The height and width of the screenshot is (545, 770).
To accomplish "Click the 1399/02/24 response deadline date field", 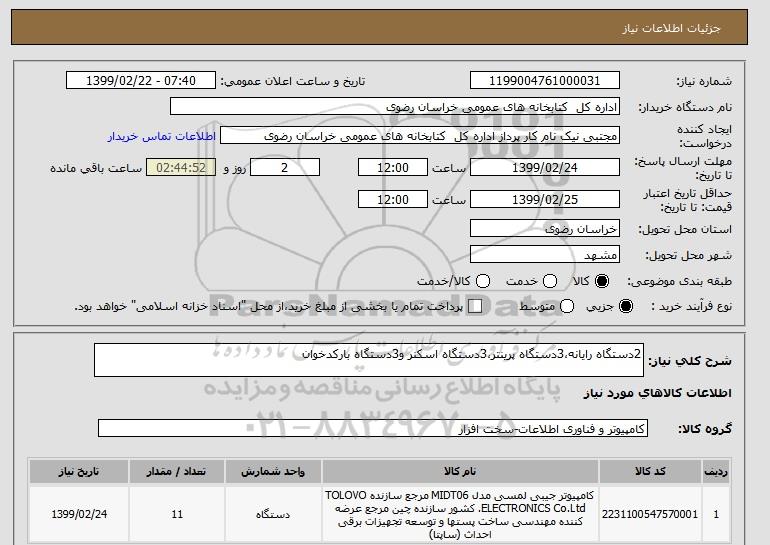I will click(x=545, y=168).
